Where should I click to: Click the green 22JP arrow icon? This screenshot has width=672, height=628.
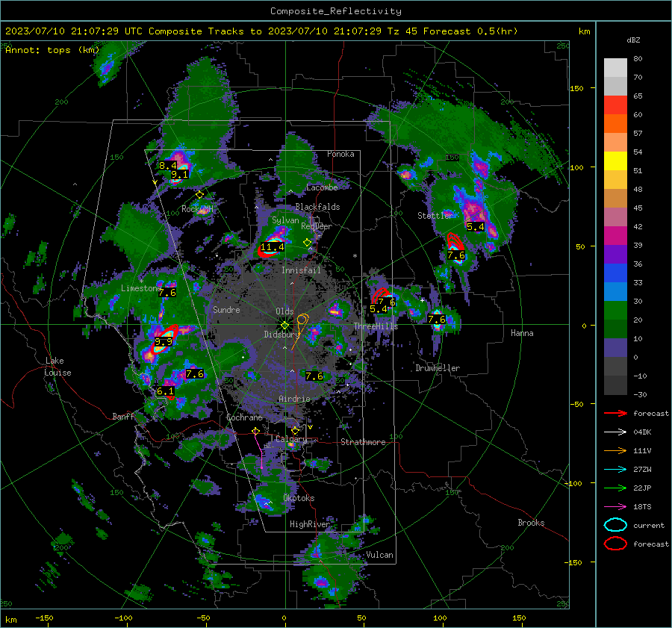click(x=615, y=488)
